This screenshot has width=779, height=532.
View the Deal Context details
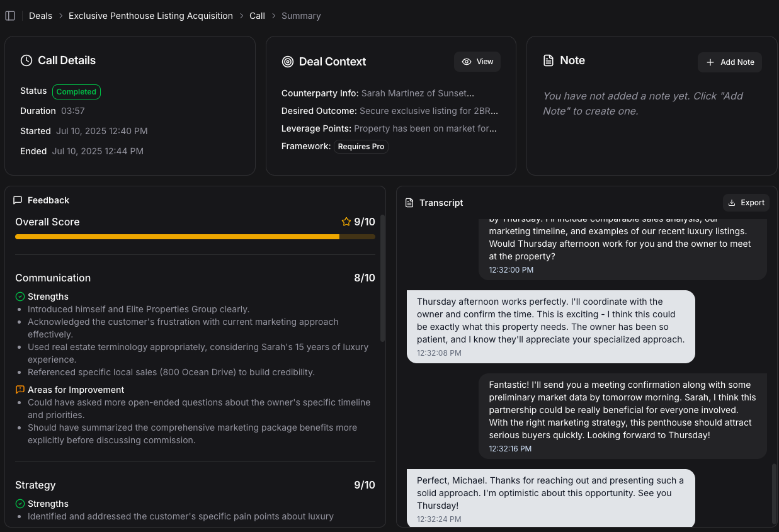477,62
